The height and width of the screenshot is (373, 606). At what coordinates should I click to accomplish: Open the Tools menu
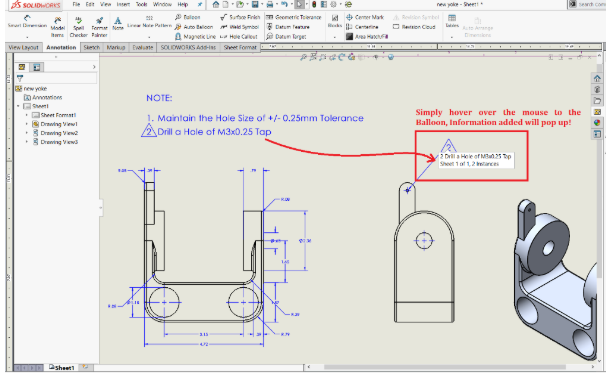tap(141, 4)
